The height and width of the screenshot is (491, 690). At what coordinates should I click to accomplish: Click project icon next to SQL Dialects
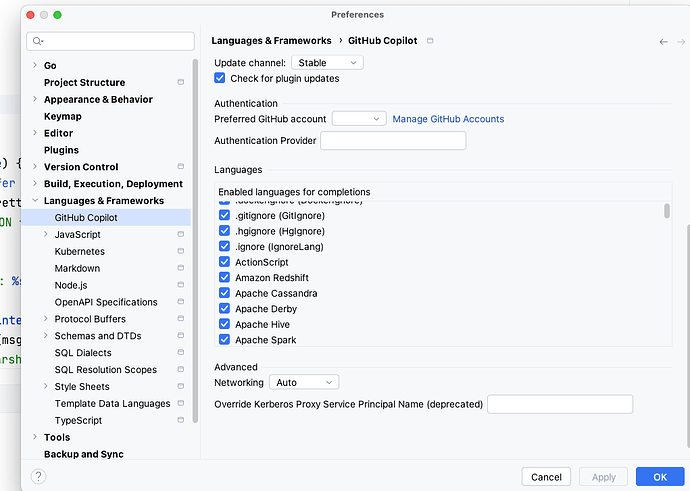[180, 352]
